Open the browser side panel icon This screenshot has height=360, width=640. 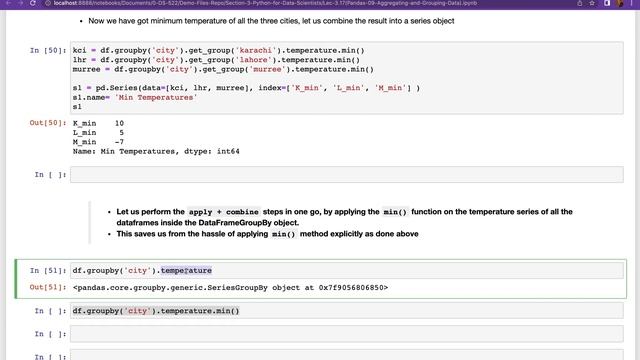coord(607,3)
